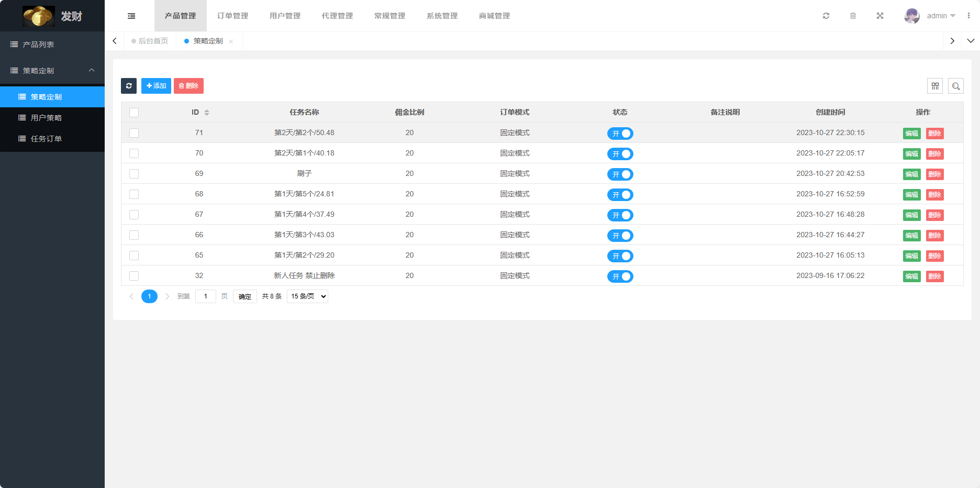Turn off the status switch for ID 71

coord(620,134)
